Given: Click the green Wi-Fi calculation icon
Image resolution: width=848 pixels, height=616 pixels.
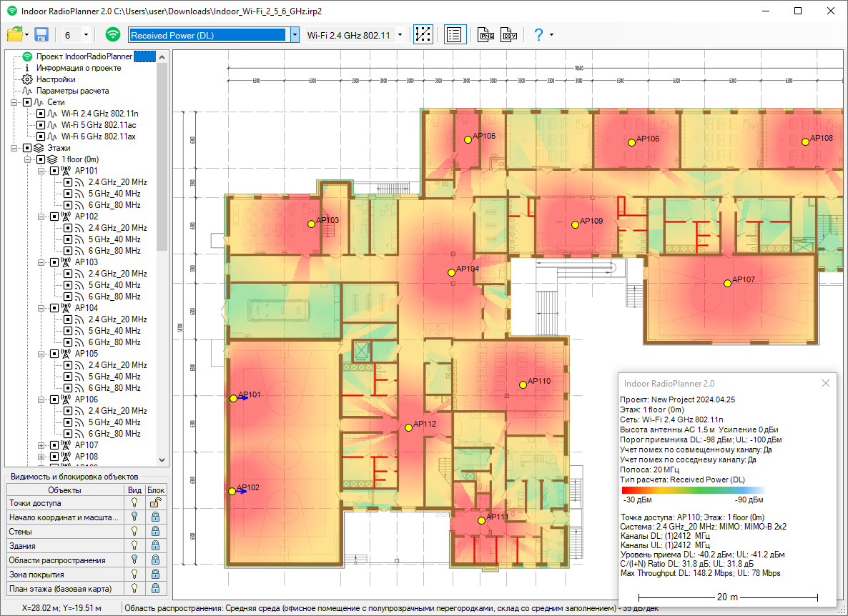Looking at the screenshot, I should [x=112, y=35].
